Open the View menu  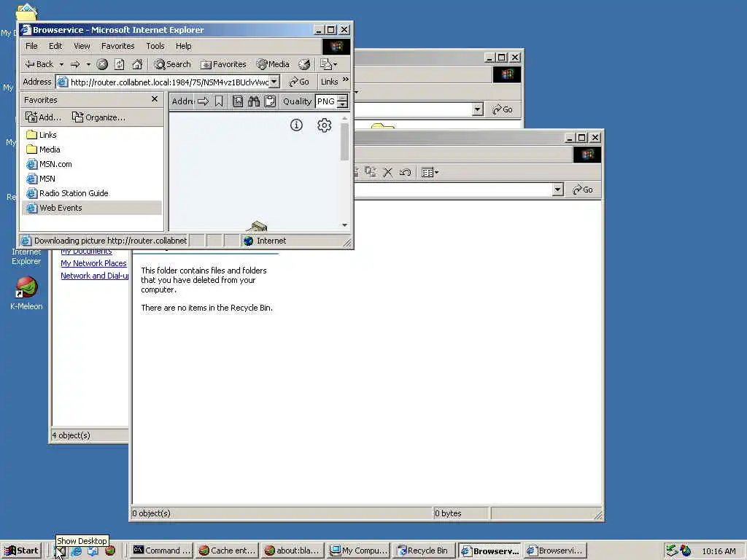point(82,46)
